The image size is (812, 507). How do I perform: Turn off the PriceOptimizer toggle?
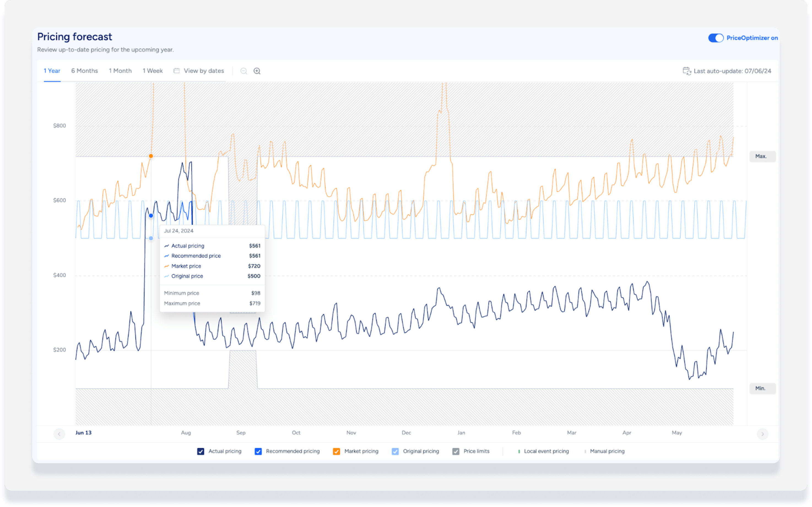point(715,38)
